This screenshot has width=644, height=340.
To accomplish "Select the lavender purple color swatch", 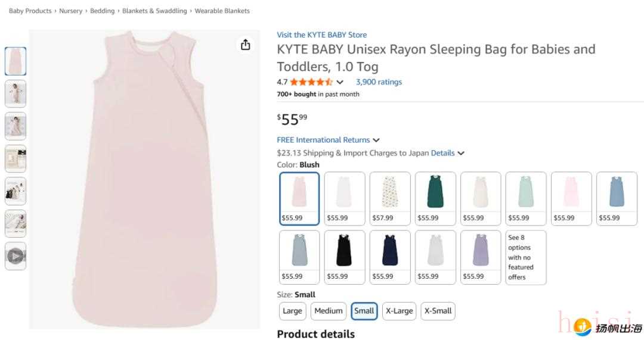I will pos(481,257).
